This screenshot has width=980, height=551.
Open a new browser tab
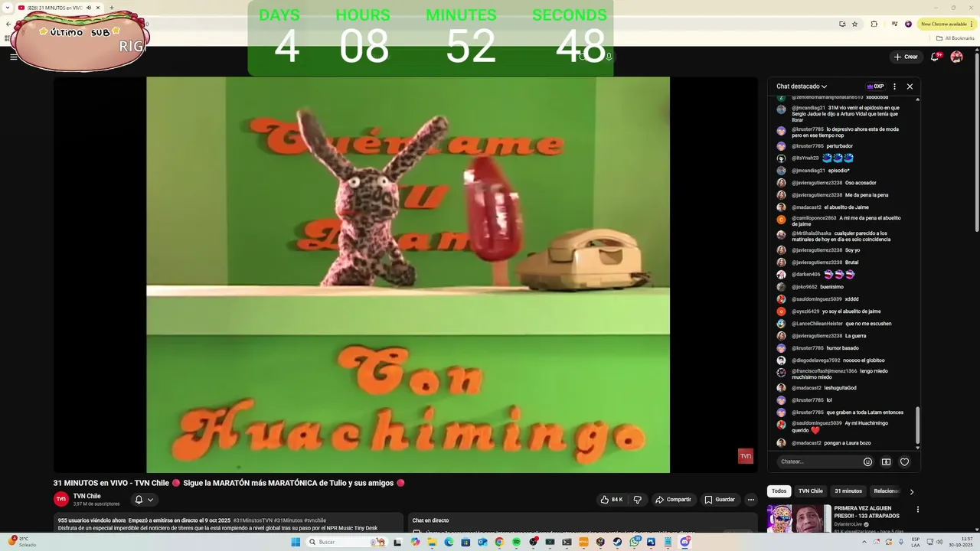pos(112,8)
